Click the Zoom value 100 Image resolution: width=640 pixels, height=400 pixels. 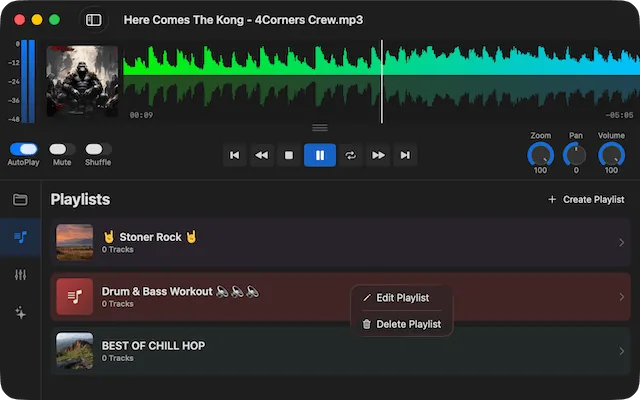(540, 170)
